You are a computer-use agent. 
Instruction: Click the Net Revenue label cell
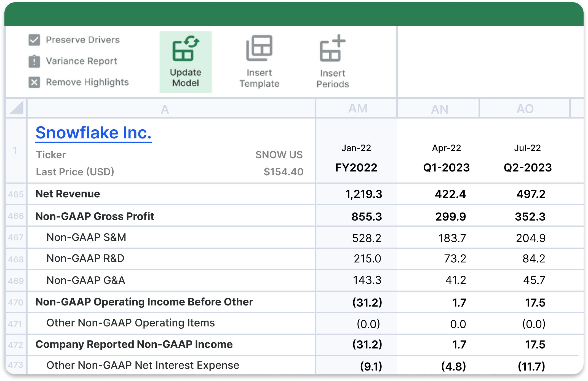click(171, 194)
